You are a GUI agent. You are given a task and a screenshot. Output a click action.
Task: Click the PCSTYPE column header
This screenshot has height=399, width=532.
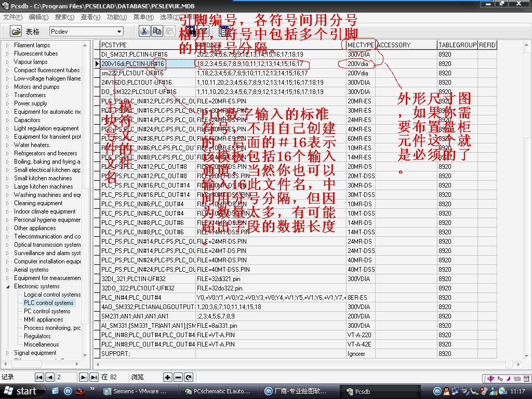148,45
